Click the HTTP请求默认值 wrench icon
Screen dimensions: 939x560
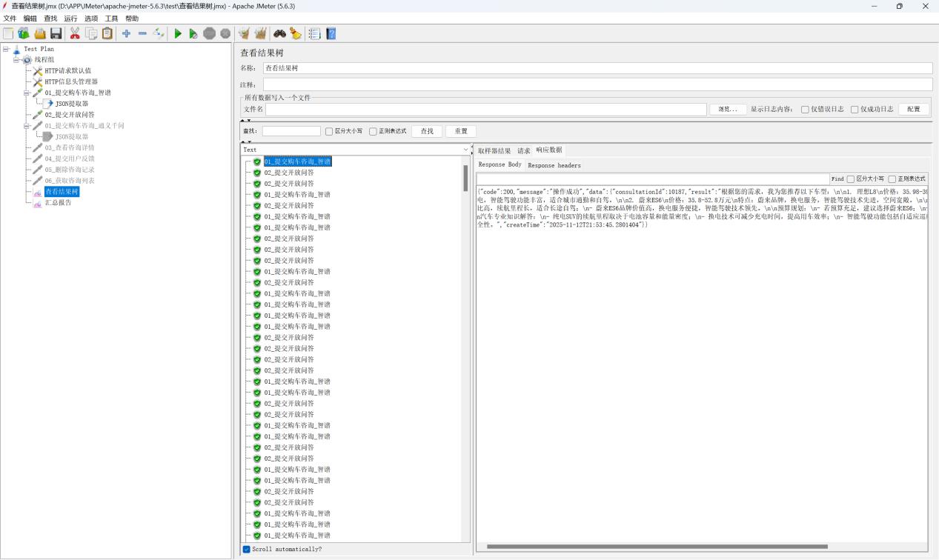tap(38, 71)
